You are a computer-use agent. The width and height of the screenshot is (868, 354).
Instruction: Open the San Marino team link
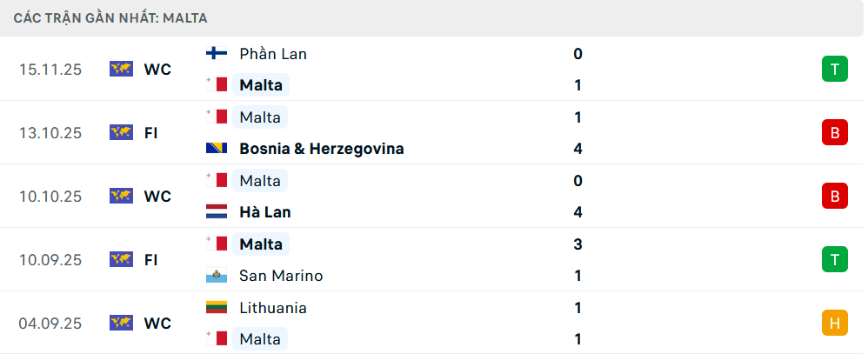pos(281,276)
